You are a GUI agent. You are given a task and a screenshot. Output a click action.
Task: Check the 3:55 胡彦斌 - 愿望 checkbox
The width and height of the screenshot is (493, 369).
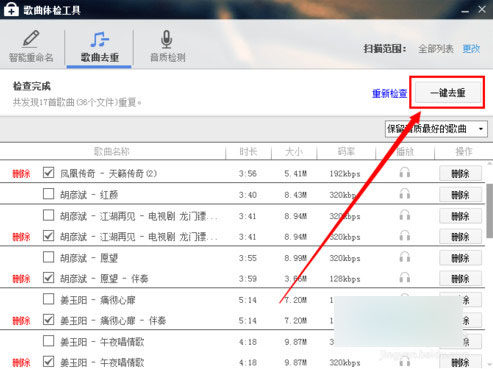[x=49, y=257]
